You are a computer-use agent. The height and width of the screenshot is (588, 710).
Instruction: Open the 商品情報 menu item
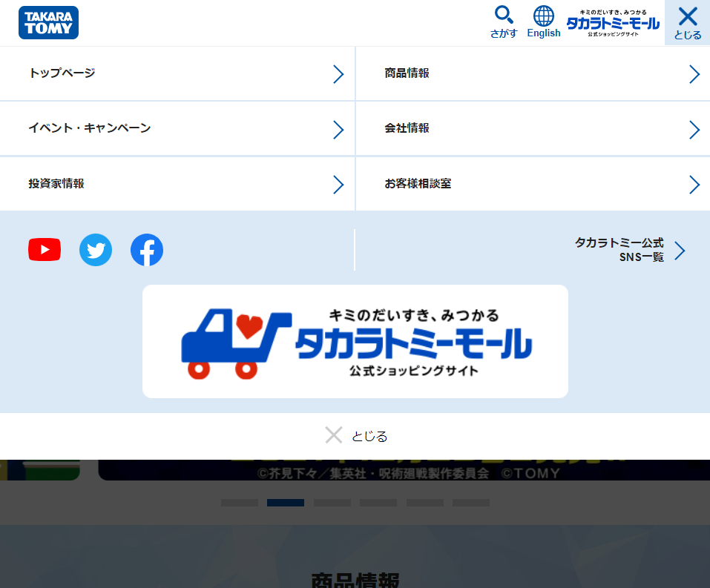click(533, 73)
